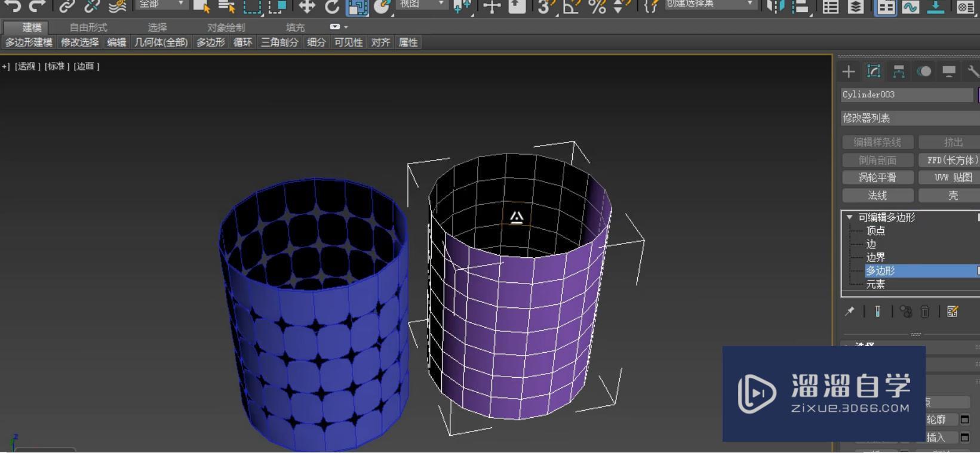Toggle the Angle Snap button
This screenshot has width=980, height=453.
pyautogui.click(x=572, y=6)
